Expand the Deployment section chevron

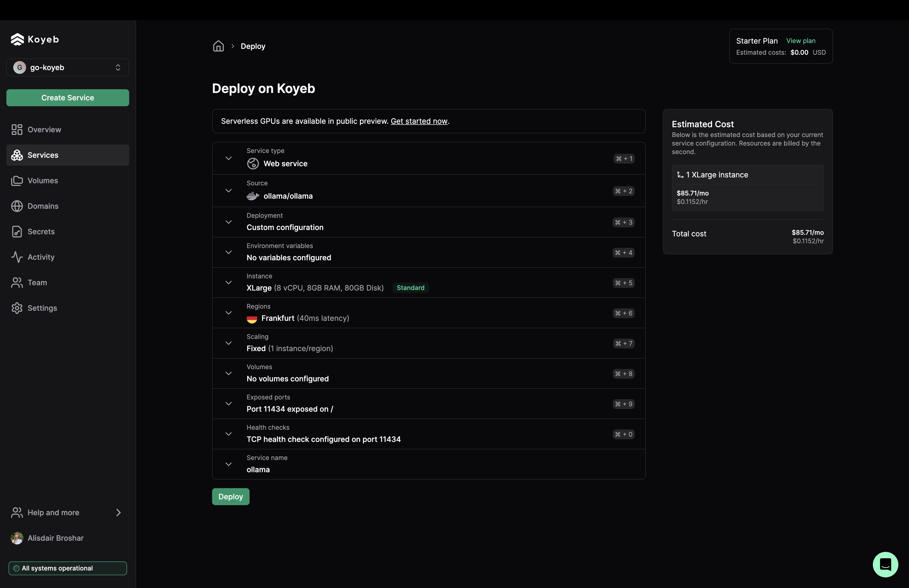pyautogui.click(x=228, y=222)
